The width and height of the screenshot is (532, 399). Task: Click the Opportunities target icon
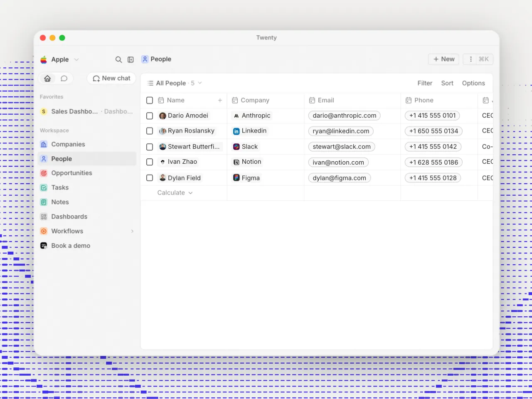point(44,173)
